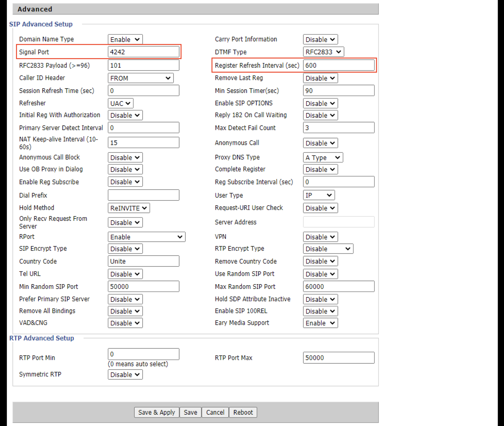This screenshot has height=426, width=504.
Task: Open the Anonymous Call dropdown
Action: (320, 143)
